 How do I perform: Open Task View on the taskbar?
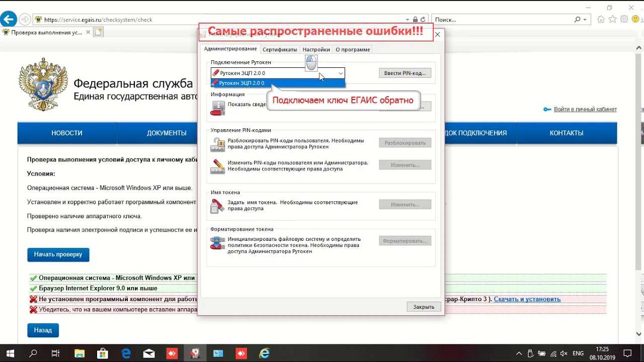pos(56,353)
